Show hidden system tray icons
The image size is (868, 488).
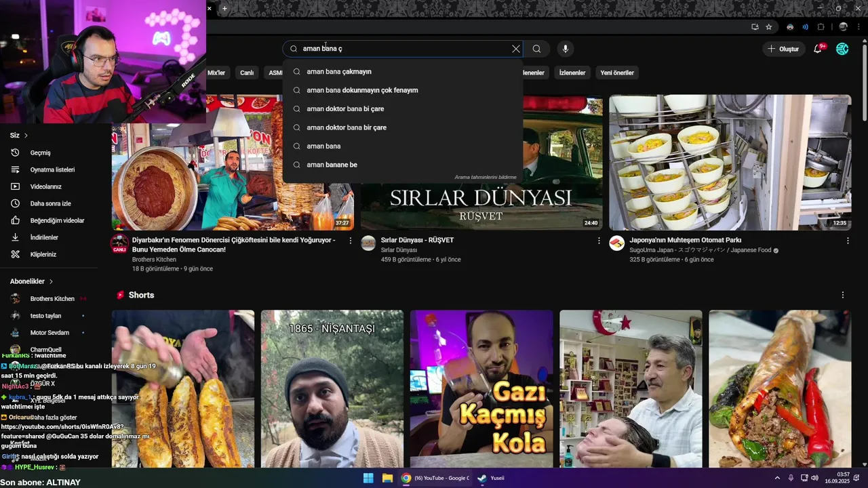777,478
